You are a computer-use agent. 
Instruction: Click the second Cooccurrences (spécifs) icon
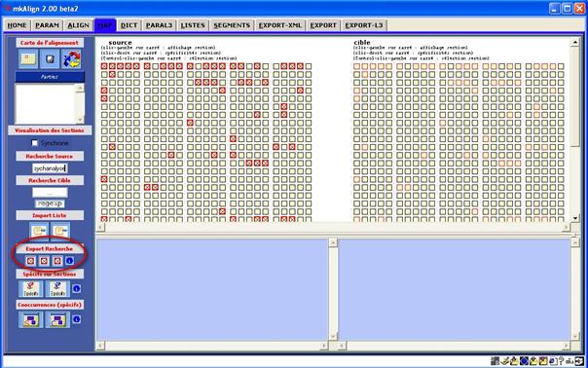tap(57, 319)
